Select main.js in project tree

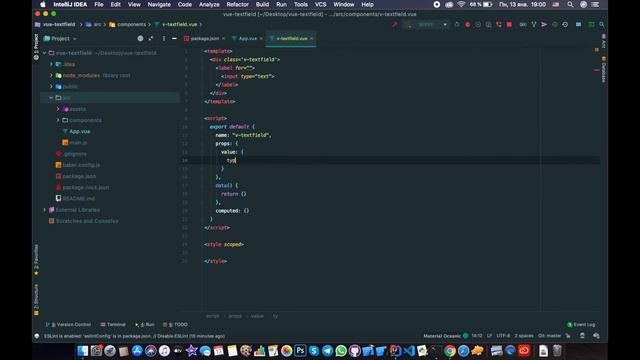coord(78,143)
